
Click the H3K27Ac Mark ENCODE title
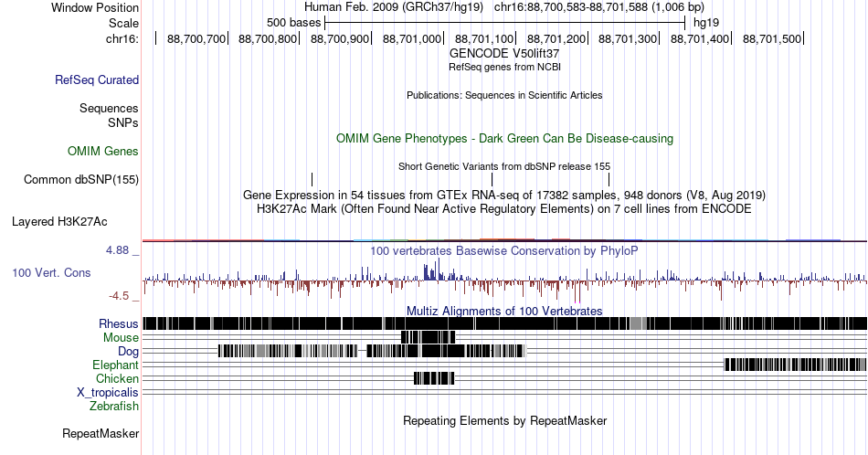point(504,208)
